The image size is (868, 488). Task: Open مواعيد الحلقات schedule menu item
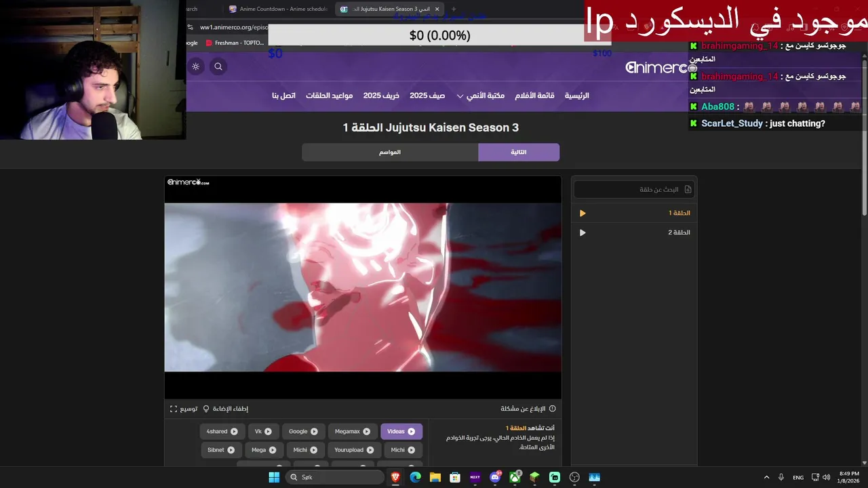tap(329, 96)
